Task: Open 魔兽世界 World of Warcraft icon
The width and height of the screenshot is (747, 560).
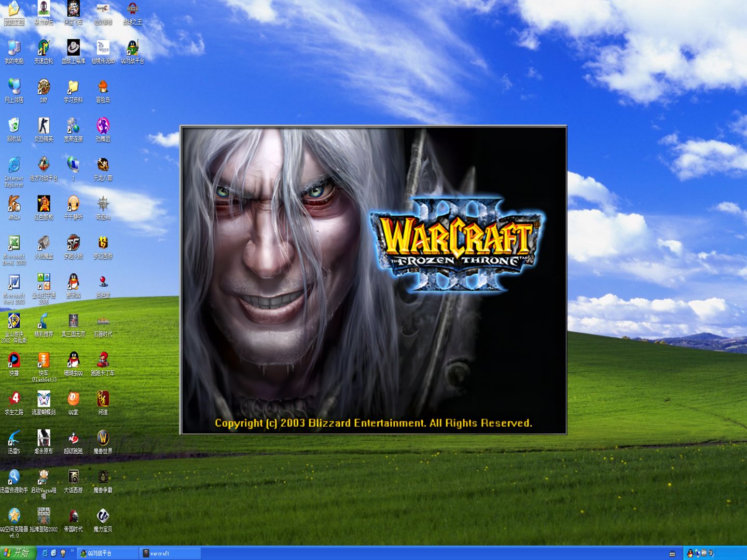Action: point(103,438)
